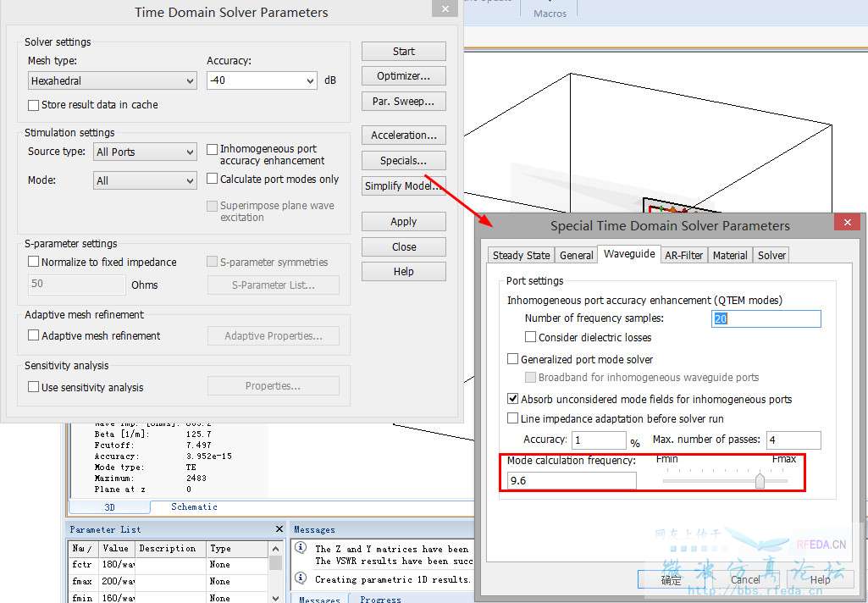Open the Specials... settings

point(403,161)
